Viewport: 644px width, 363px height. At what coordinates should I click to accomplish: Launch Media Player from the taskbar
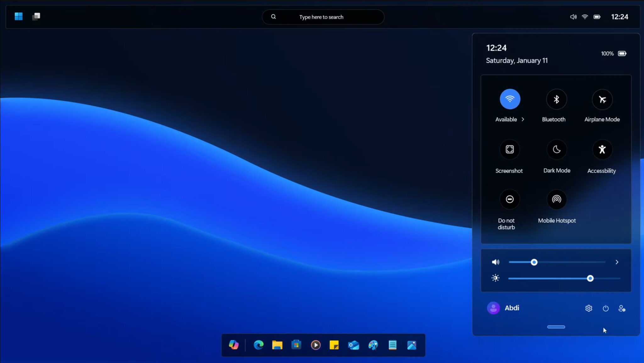(x=316, y=345)
